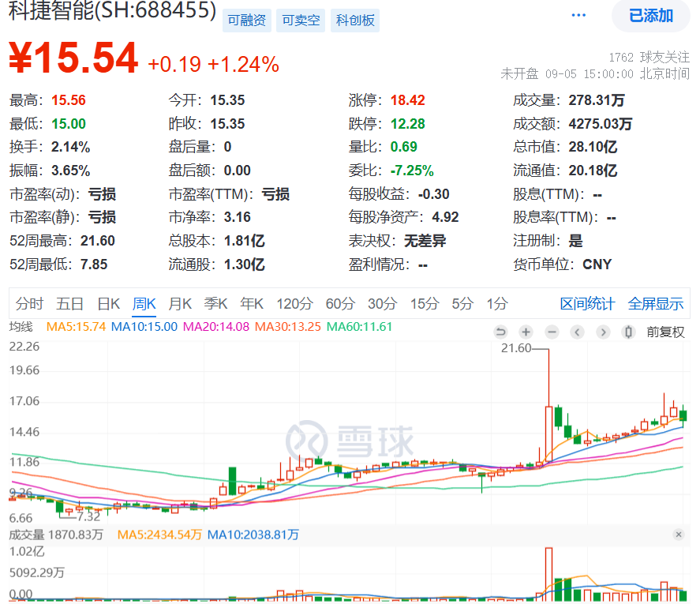This screenshot has width=700, height=604.
Task: Click the 市净率 value 3.16
Action: [237, 217]
